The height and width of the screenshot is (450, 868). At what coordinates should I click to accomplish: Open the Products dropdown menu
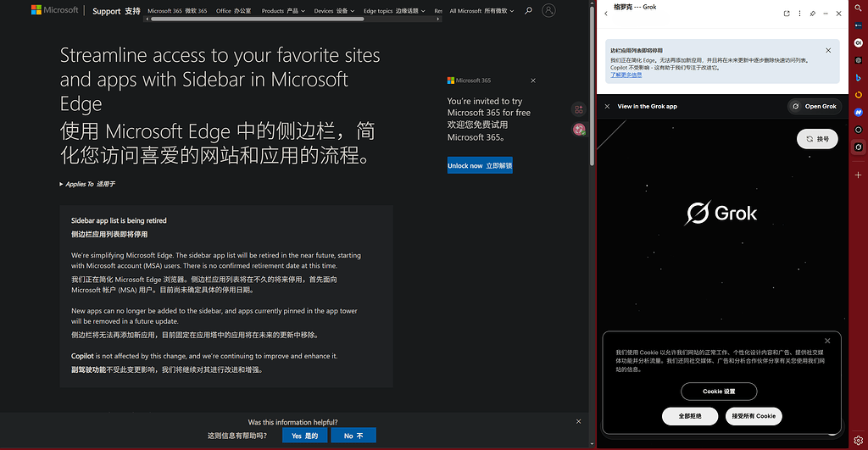click(283, 11)
